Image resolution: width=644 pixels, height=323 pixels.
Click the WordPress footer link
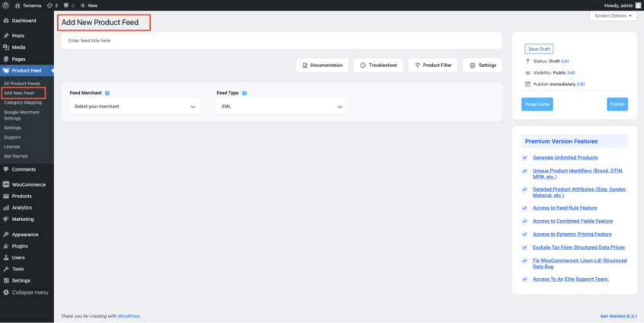(x=129, y=316)
